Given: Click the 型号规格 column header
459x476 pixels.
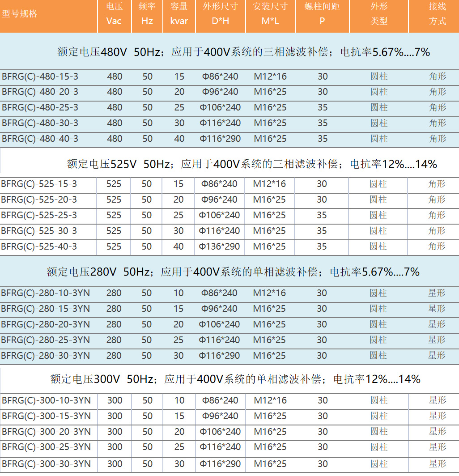Looking at the screenshot, I should [20, 13].
